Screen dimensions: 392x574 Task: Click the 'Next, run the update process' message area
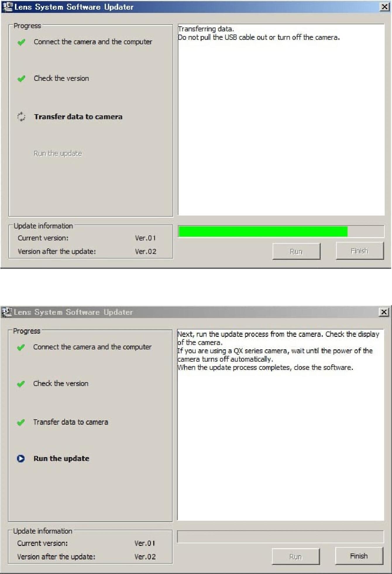tap(281, 425)
